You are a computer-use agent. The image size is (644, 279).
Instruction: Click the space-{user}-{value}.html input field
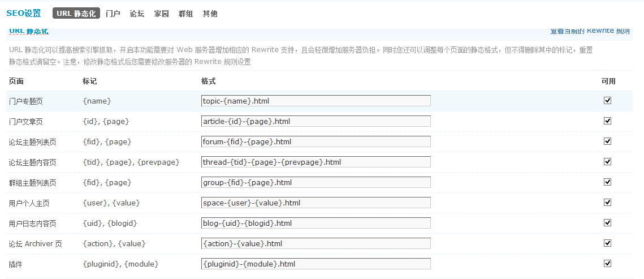(315, 203)
